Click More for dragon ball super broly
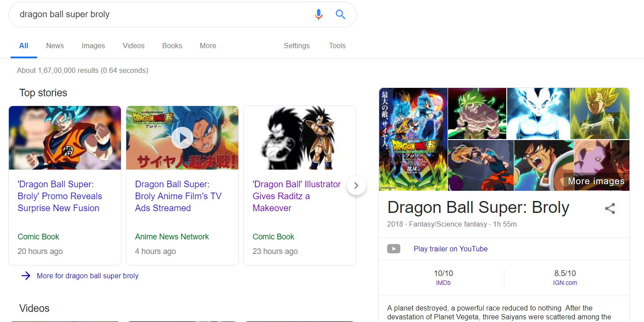Viewport: 644px width, 322px height. point(87,276)
